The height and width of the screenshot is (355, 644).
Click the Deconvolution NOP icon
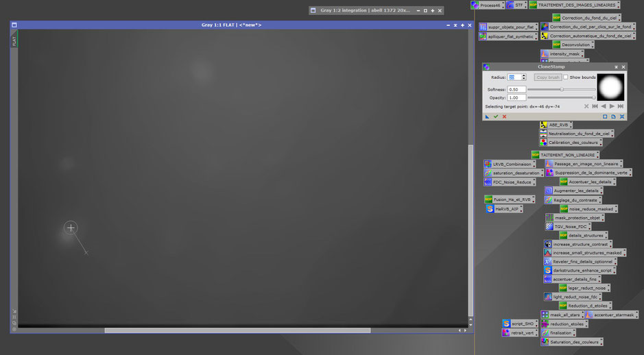[x=573, y=45]
